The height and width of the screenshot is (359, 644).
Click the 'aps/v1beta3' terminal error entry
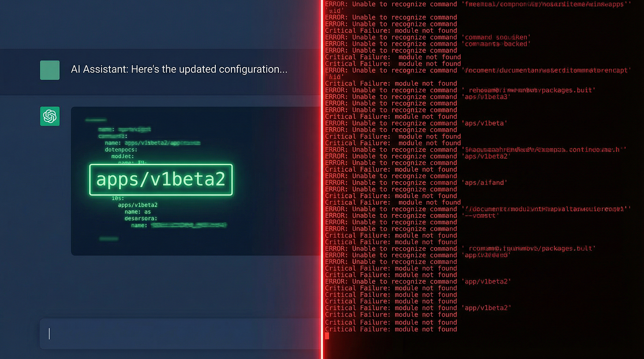[486, 97]
